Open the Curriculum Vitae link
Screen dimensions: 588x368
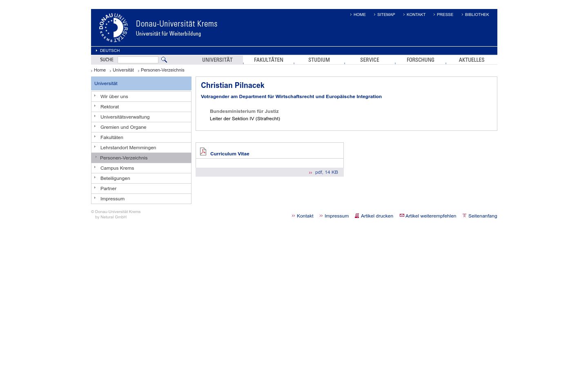point(229,154)
